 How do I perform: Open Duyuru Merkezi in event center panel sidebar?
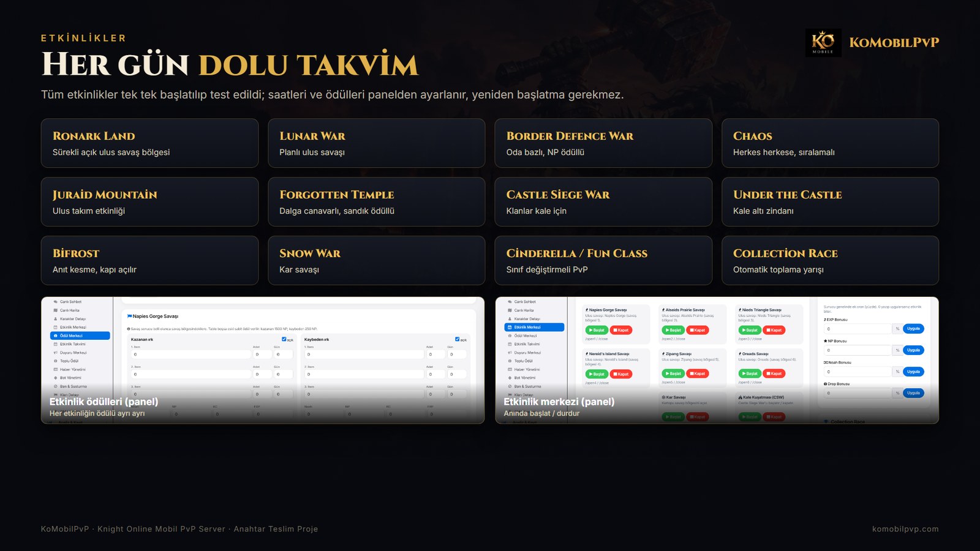coord(534,353)
